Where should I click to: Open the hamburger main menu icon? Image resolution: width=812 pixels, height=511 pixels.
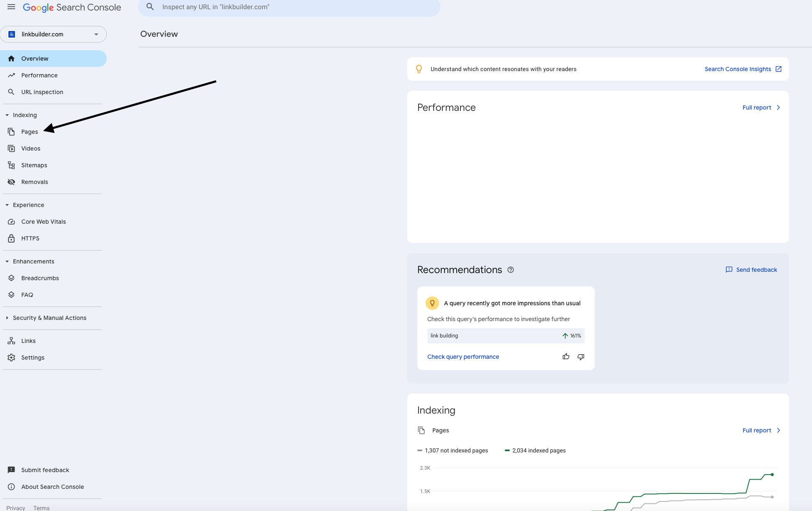[x=11, y=7]
